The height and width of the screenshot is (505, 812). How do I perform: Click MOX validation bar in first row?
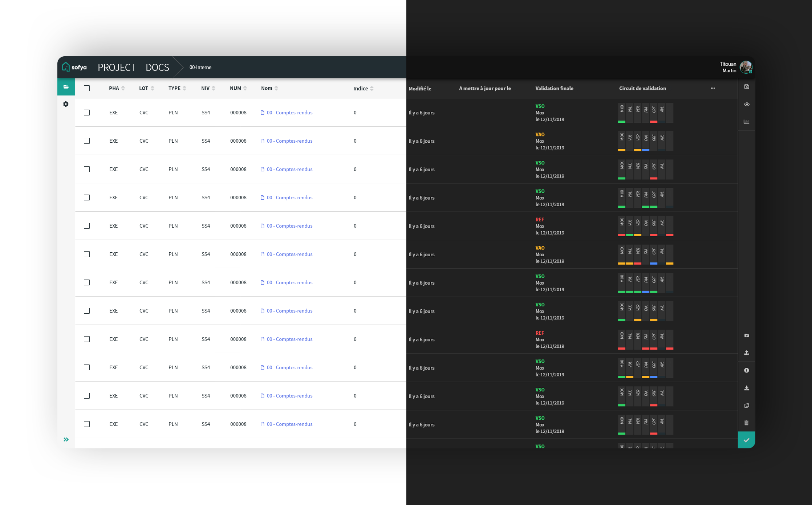point(622,113)
